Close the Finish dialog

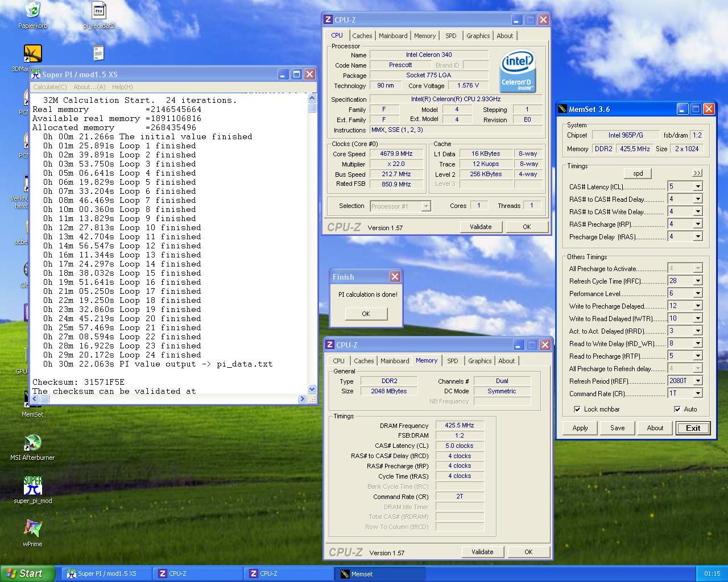[395, 277]
